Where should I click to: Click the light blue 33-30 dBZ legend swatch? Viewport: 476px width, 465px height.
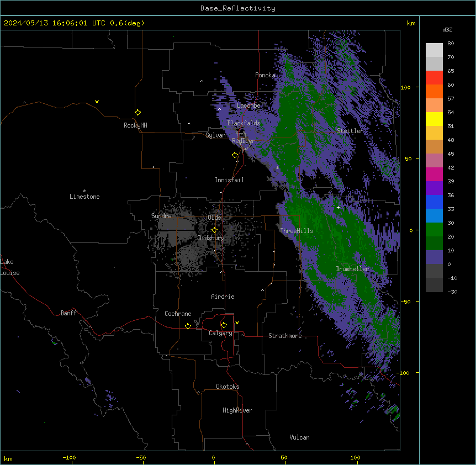tap(434, 216)
